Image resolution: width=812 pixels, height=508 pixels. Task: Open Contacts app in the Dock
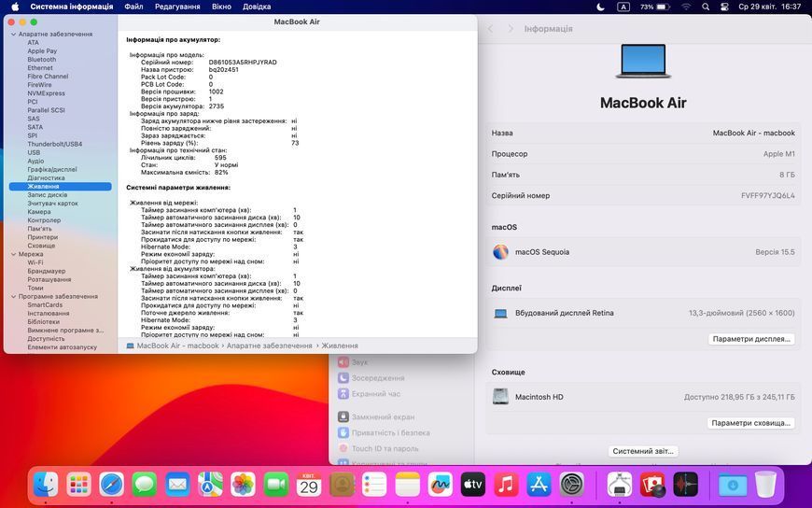[x=342, y=486]
